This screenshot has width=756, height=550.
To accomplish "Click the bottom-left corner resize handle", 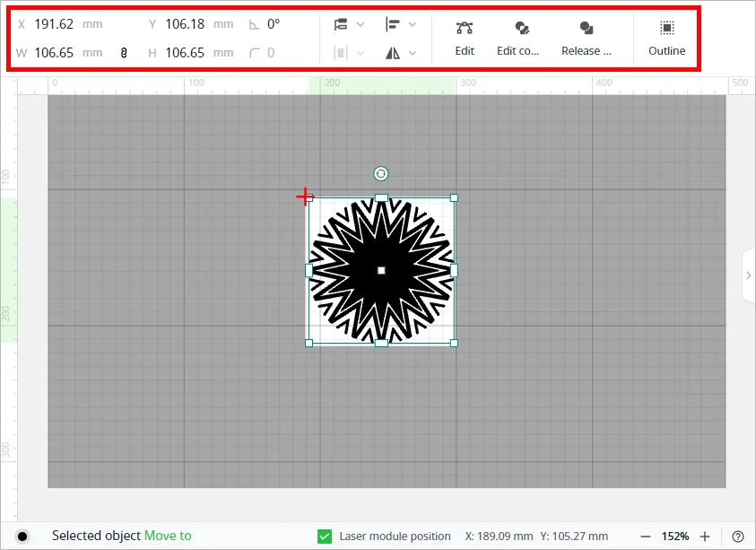I will (309, 343).
